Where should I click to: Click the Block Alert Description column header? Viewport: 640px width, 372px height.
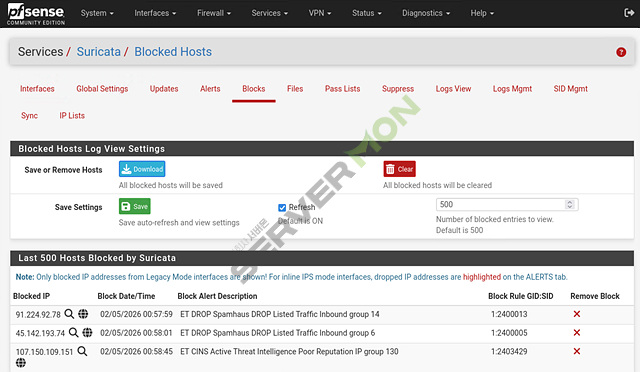(217, 296)
